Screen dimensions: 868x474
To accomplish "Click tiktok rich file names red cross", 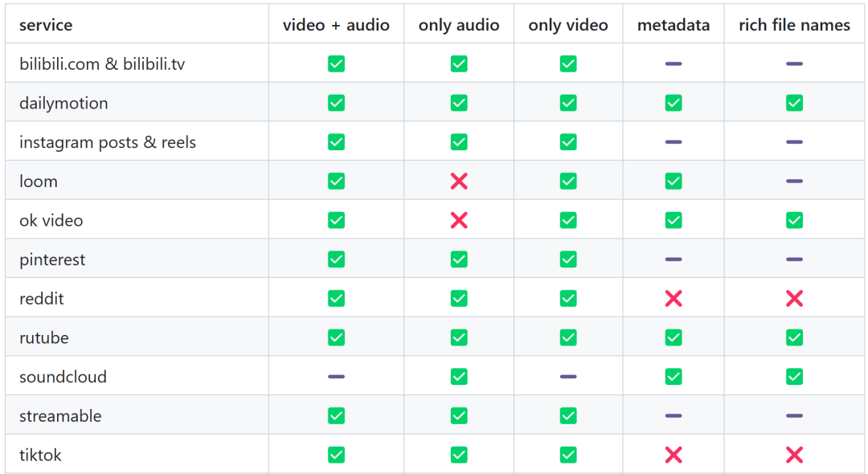I will [794, 456].
